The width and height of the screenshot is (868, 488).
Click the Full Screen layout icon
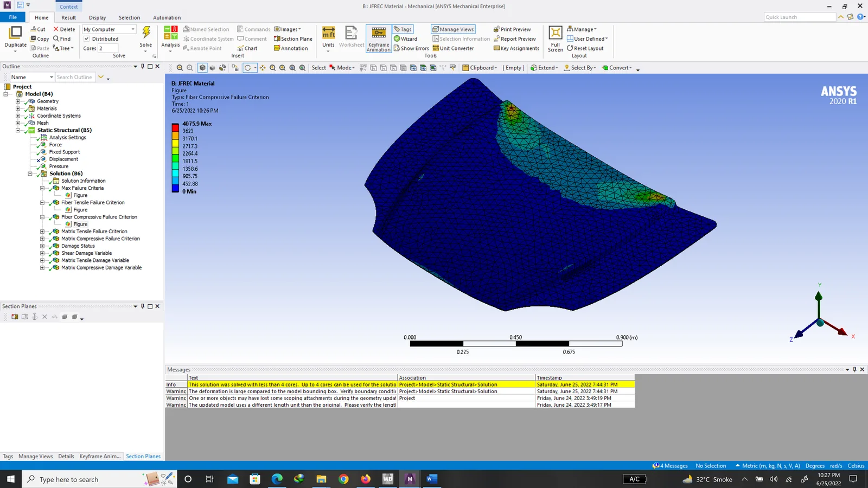point(556,33)
